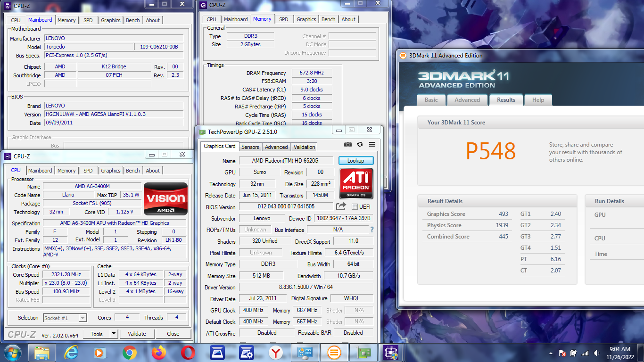The height and width of the screenshot is (362, 644).
Task: Open the blue scanner app taskbar icon
Action: (217, 353)
